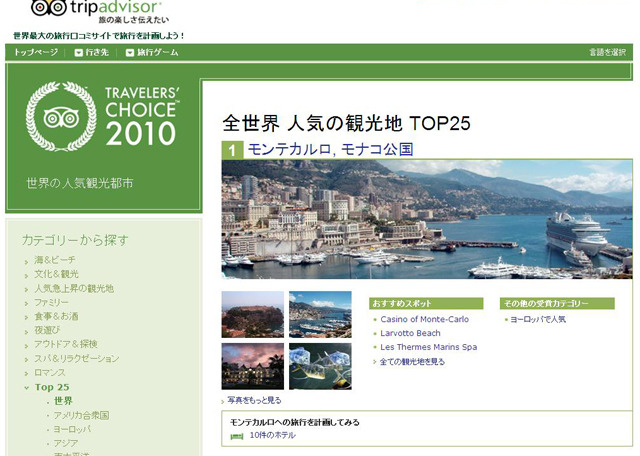
Task: Click ヨーロッパで人気 award category link
Action: (x=538, y=319)
